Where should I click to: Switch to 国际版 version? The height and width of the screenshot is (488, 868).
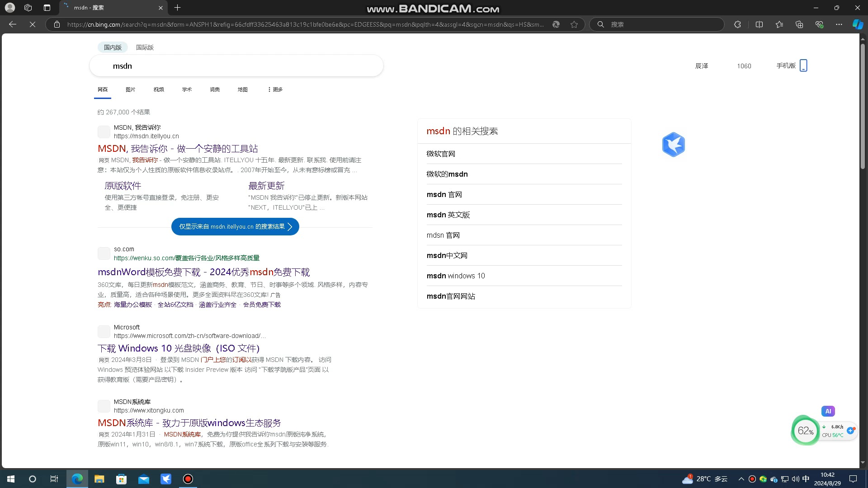tap(145, 47)
